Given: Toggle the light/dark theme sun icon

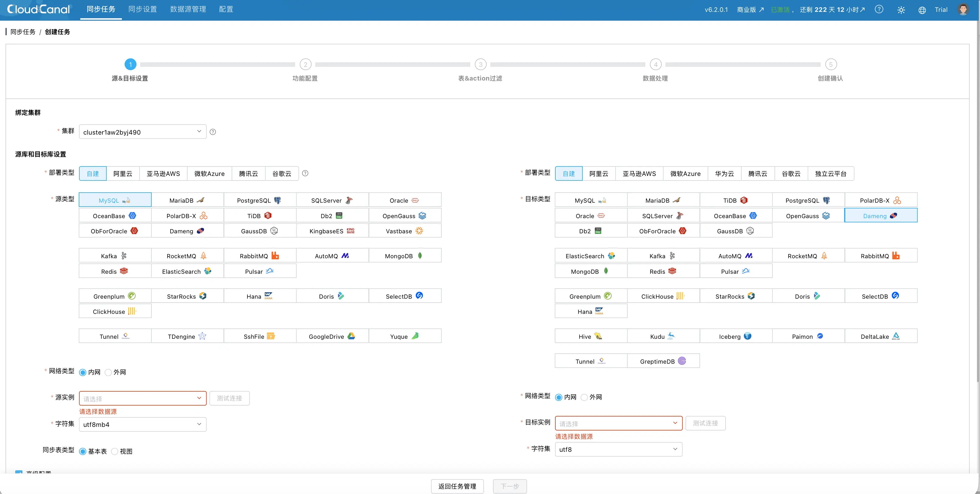Looking at the screenshot, I should point(901,10).
